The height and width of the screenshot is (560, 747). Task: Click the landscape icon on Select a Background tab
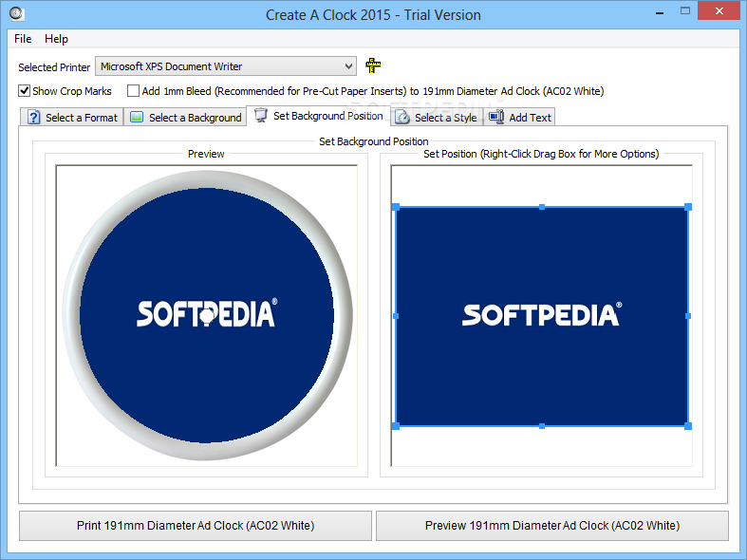click(x=137, y=117)
